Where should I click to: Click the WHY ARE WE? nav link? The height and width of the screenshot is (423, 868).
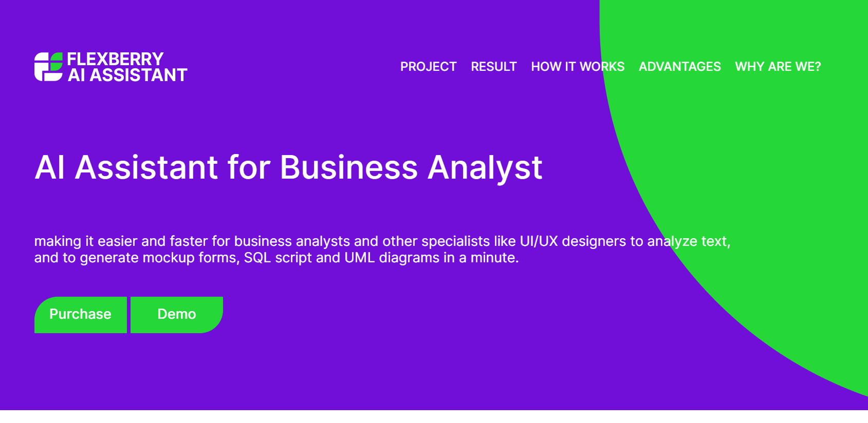[x=777, y=67]
